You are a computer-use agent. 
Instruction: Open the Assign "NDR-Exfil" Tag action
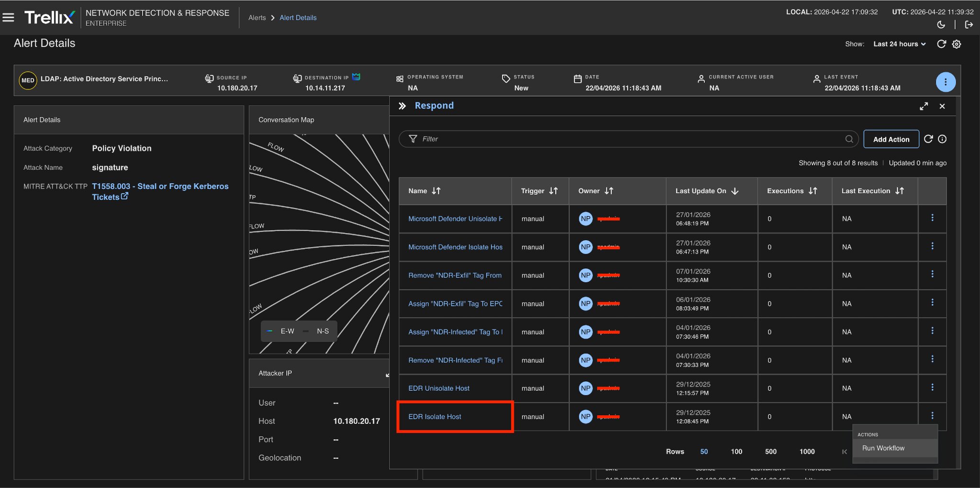click(455, 303)
